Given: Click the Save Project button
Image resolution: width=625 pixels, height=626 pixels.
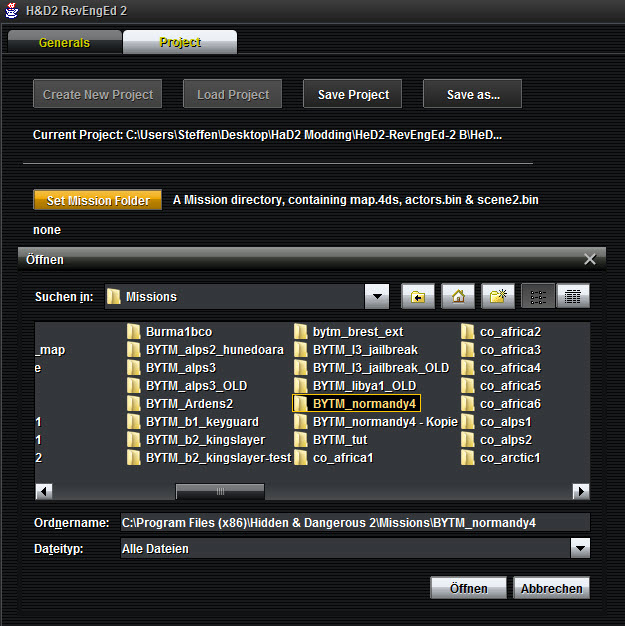Looking at the screenshot, I should click(353, 95).
